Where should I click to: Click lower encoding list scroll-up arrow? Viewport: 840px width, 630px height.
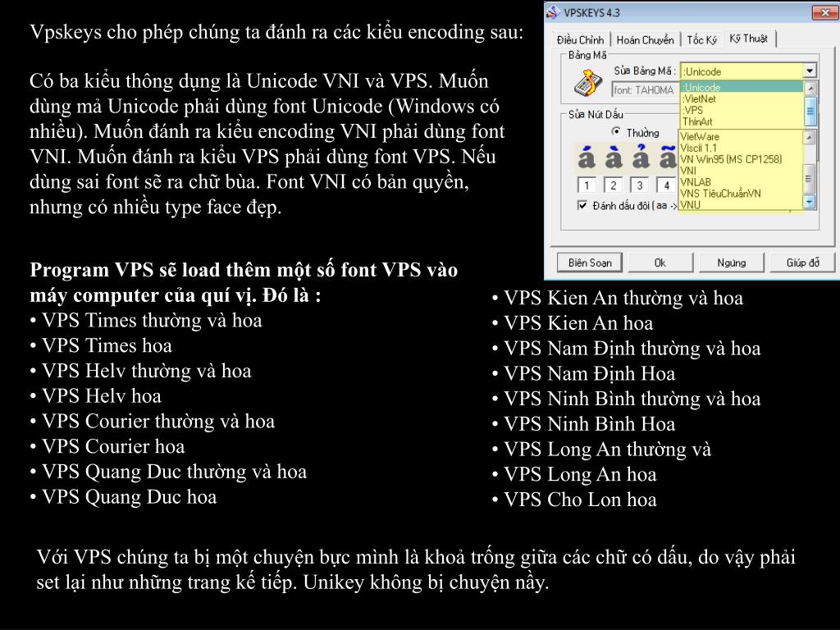coord(809,138)
